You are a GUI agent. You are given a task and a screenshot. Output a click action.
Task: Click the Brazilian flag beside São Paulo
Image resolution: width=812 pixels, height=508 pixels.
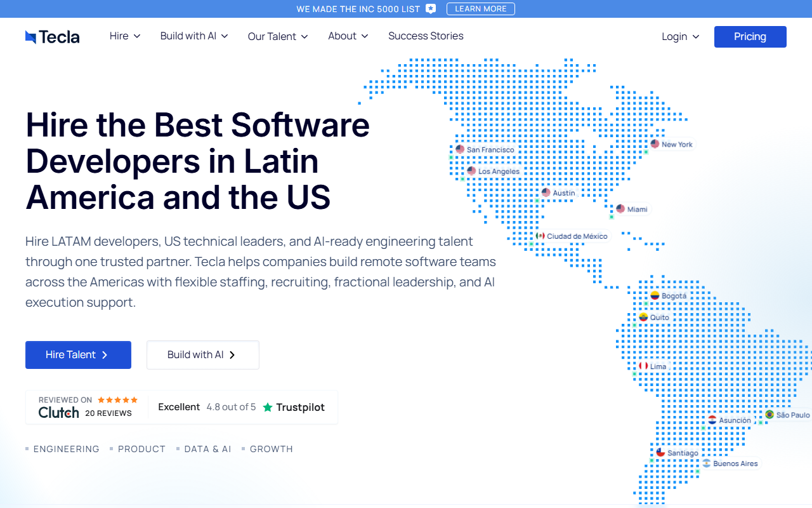point(769,415)
